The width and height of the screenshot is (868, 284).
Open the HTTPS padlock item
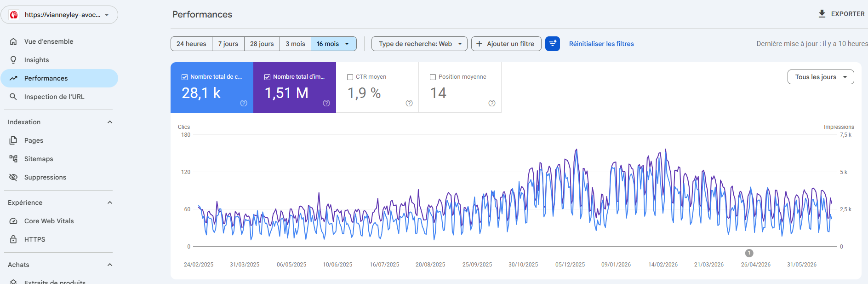(x=59, y=239)
